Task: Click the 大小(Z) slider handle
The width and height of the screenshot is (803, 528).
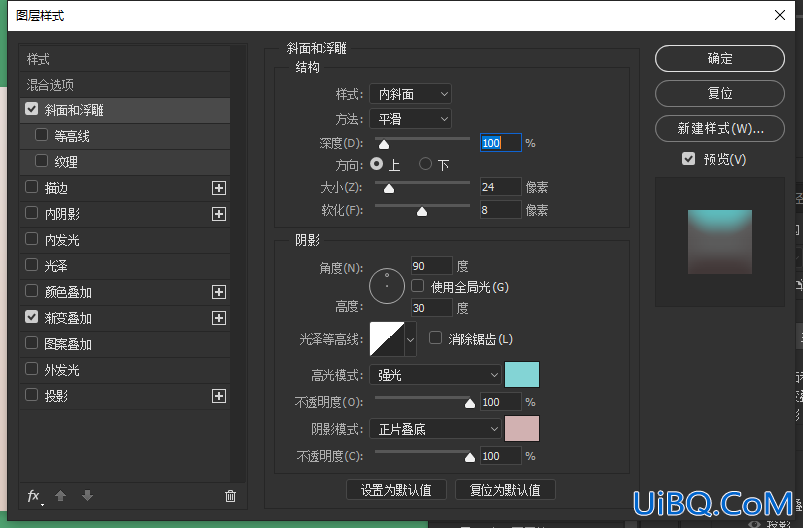Action: 389,188
